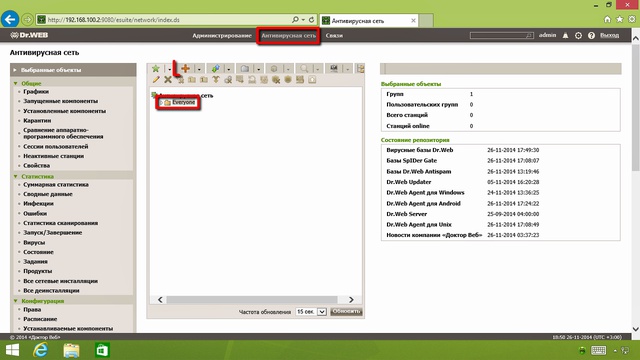
Task: Click the blue-green arrows data exchange icon
Action: (x=216, y=69)
